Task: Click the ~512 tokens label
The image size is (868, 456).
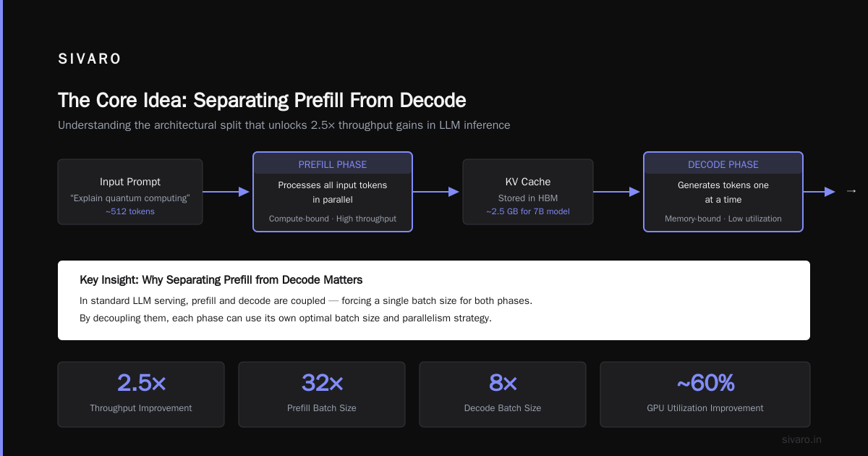Action: pyautogui.click(x=130, y=211)
